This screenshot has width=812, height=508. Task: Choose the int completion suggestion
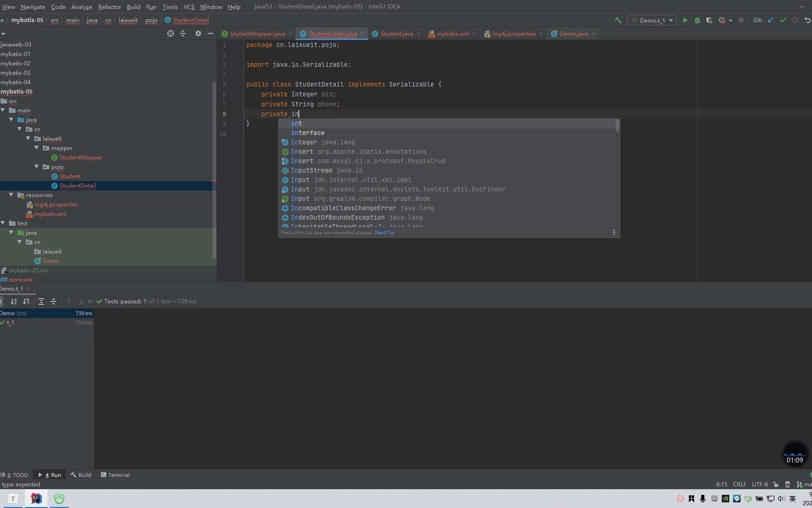click(449, 123)
